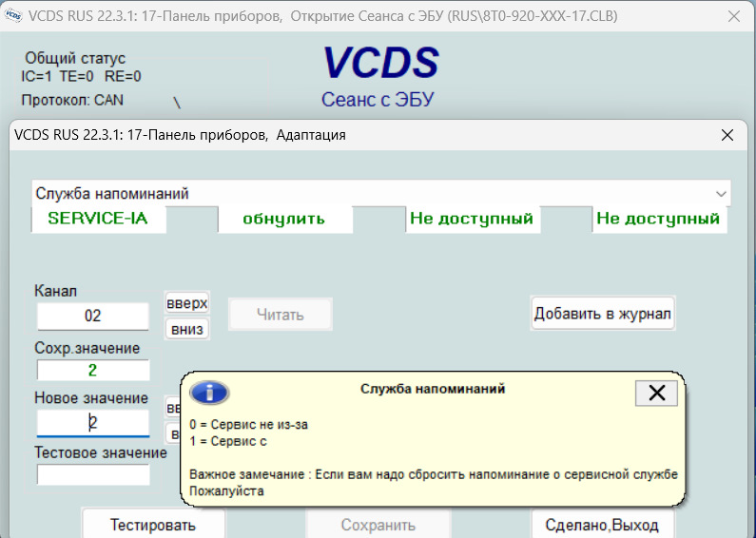Click the Служба напоминаний tooltip title
This screenshot has height=538, width=756.
click(x=433, y=389)
